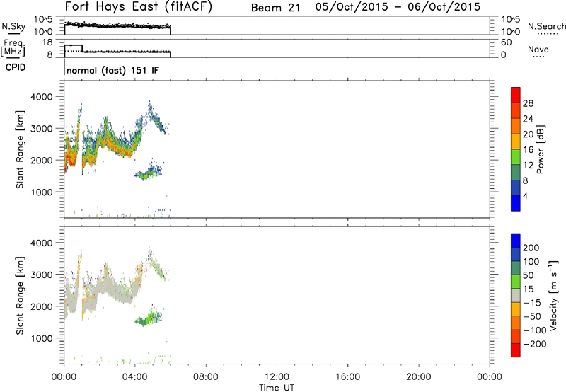The height and width of the screenshot is (392, 566).
Task: Click the '60' tick on the Nave axis
Action: pyautogui.click(x=506, y=42)
